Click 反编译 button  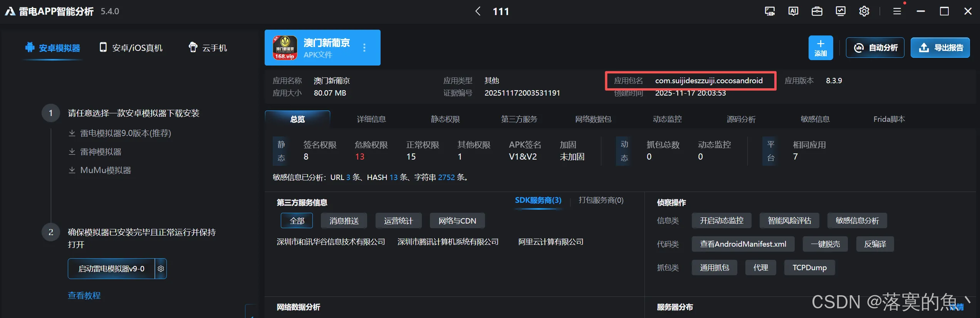coord(875,244)
